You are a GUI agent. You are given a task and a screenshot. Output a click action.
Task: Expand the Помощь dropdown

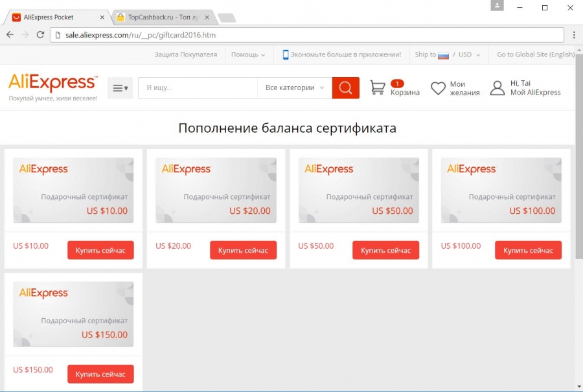(248, 54)
